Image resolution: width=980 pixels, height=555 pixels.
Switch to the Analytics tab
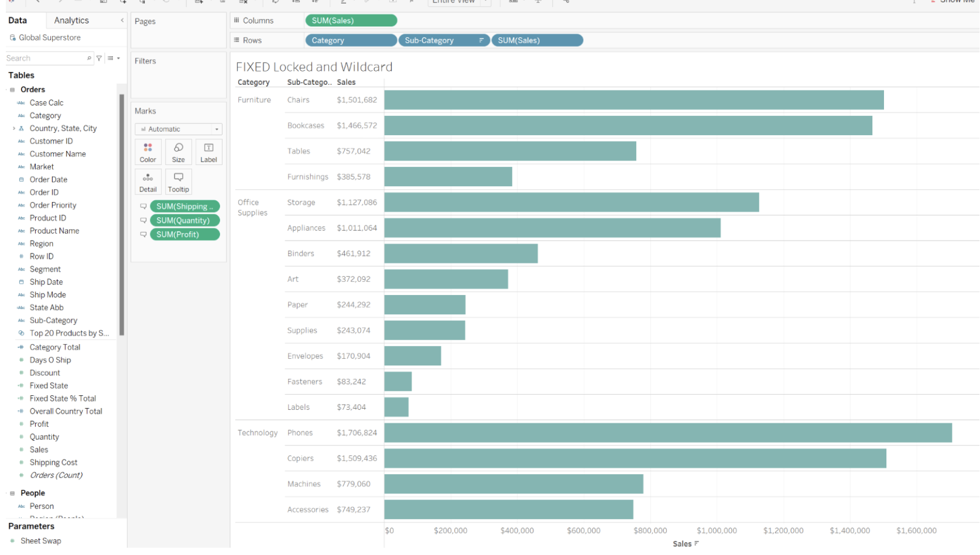(71, 19)
